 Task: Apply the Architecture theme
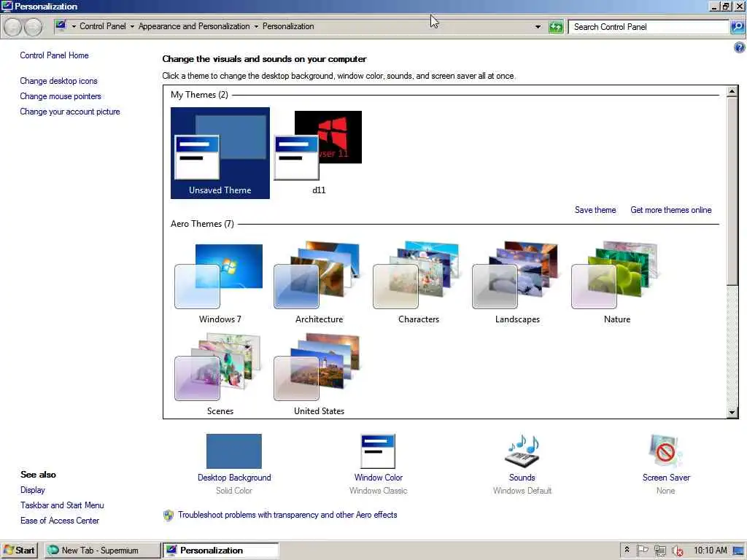point(319,284)
